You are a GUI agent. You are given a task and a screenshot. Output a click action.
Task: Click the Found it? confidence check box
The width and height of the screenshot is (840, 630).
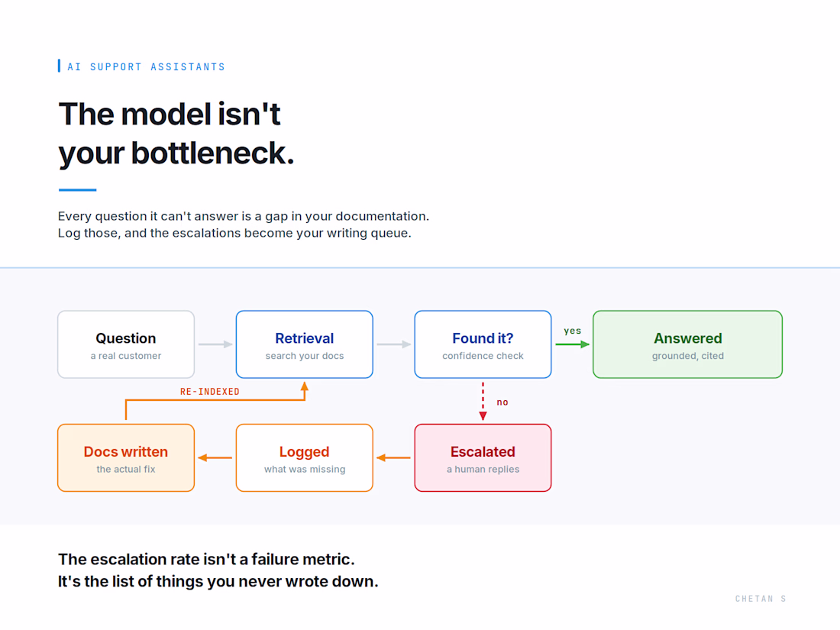(x=483, y=344)
